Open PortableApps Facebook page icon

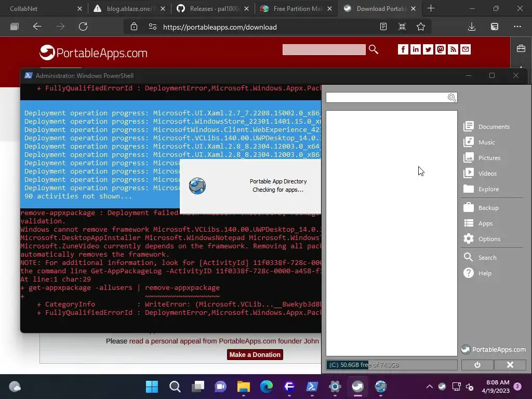(x=403, y=49)
